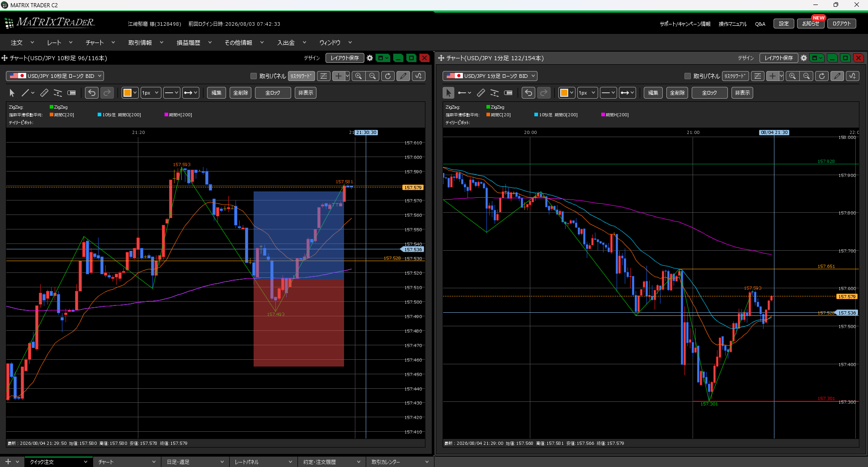868x467 pixels.
Task: Switch to the レートパネル bottom tab
Action: 263,462
